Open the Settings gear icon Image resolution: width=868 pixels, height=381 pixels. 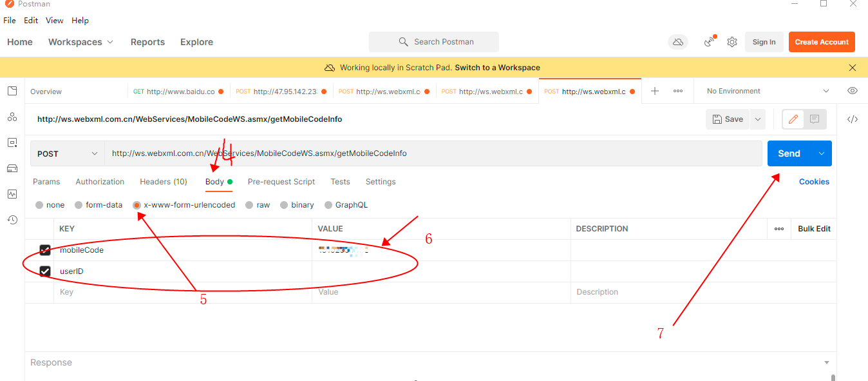click(732, 42)
